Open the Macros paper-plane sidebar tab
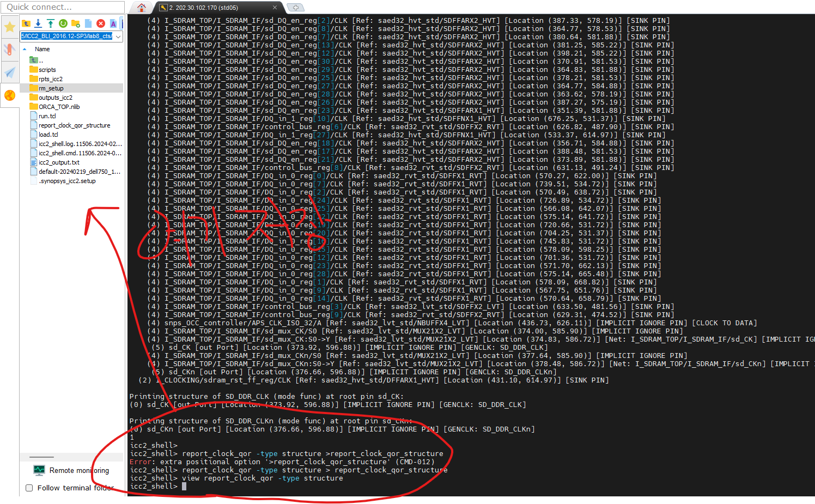The height and width of the screenshot is (504, 815). pyautogui.click(x=10, y=72)
